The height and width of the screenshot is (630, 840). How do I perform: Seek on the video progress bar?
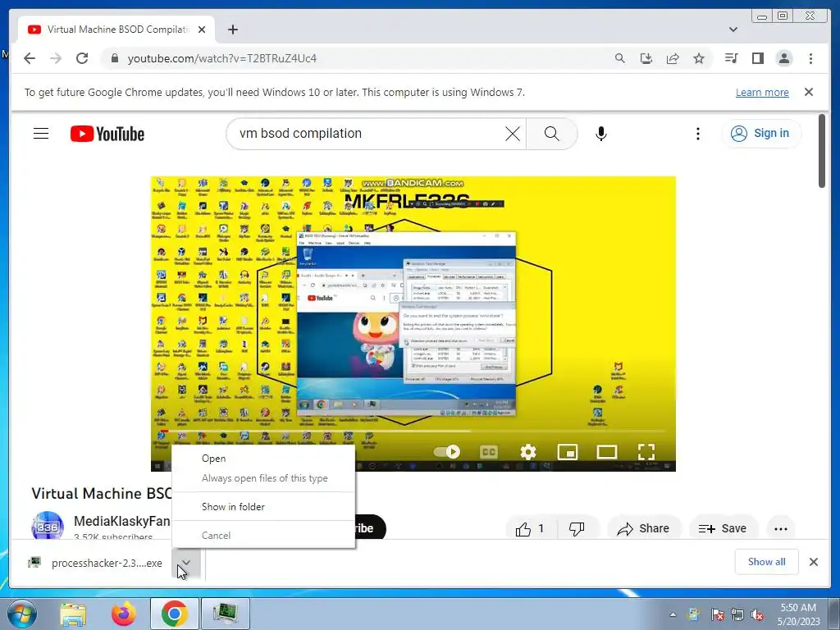[x=413, y=431]
